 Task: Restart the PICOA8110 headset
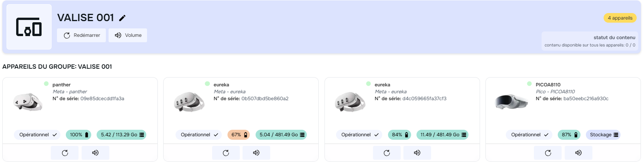point(548,153)
